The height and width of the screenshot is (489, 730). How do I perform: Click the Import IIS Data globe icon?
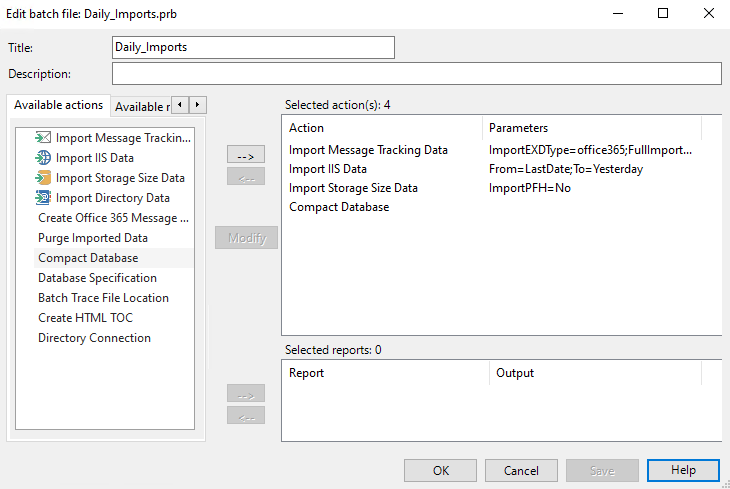pyautogui.click(x=43, y=157)
